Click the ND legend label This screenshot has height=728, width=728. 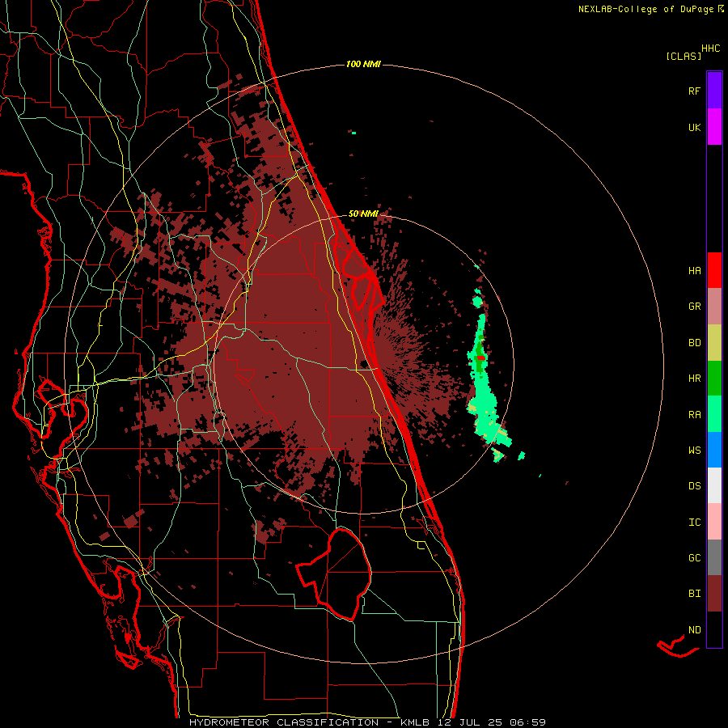[694, 630]
